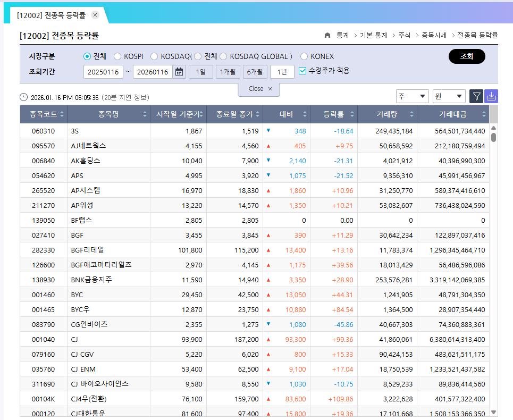
Task: Close the [12002] 전종목 등락률 tab
Action: click(95, 15)
